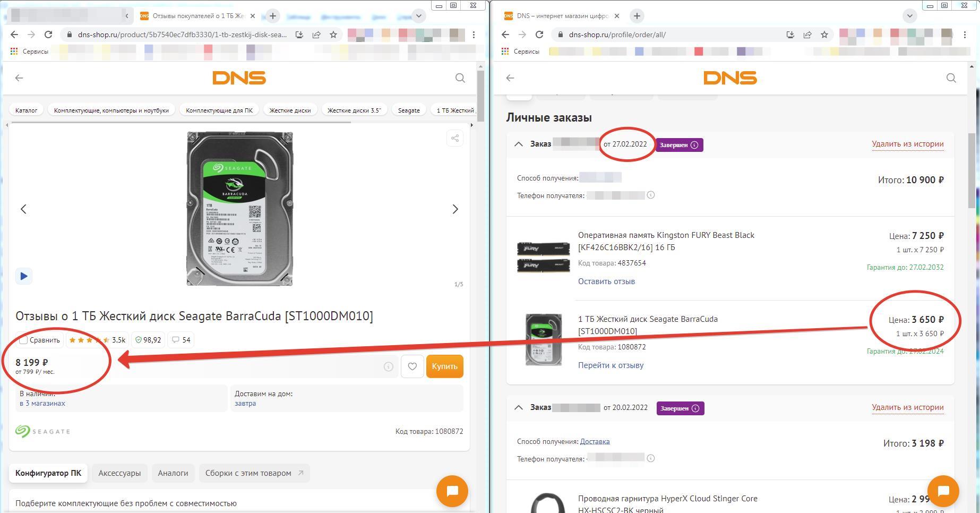The height and width of the screenshot is (513, 980).
Task: Open the Комплектующие для ПК breadcrumb
Action: click(219, 110)
